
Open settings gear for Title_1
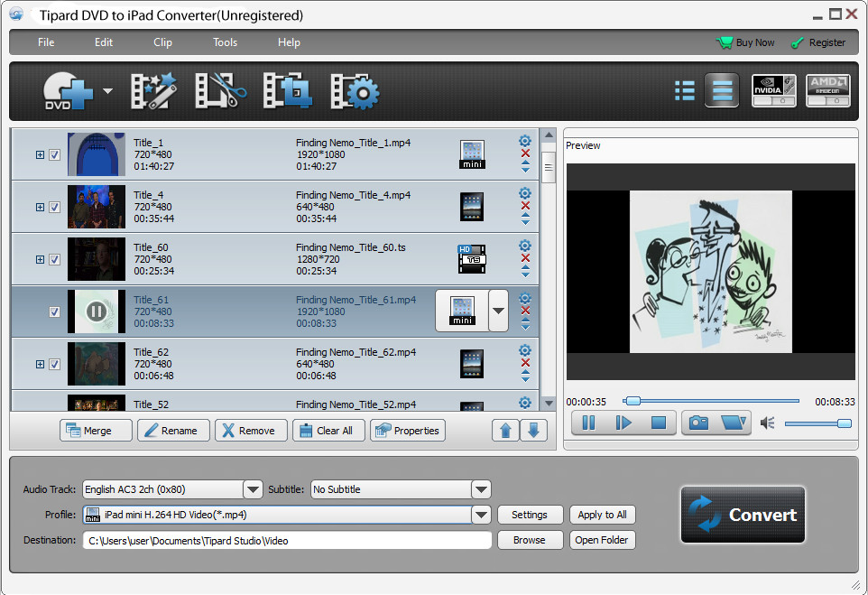point(525,141)
